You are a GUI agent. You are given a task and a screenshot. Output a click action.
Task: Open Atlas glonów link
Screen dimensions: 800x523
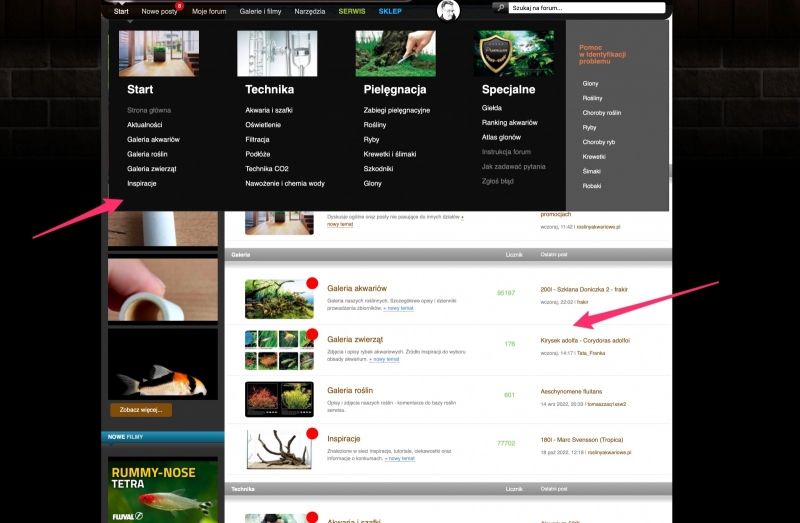[x=501, y=137]
